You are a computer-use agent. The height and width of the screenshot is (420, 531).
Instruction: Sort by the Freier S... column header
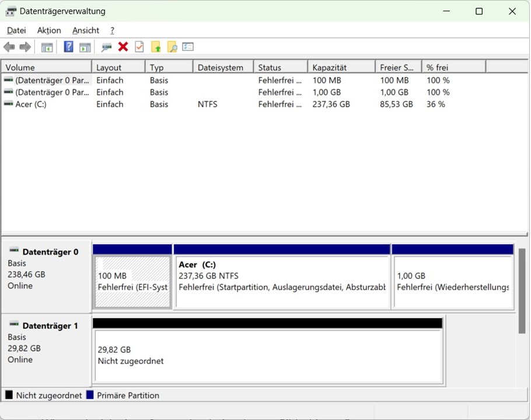399,67
